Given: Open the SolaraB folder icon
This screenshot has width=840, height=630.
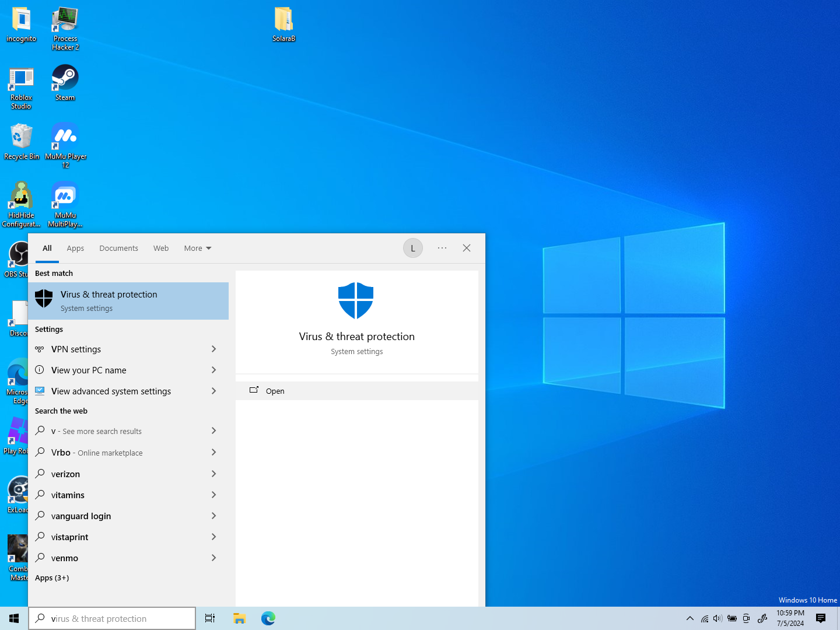Looking at the screenshot, I should (283, 24).
